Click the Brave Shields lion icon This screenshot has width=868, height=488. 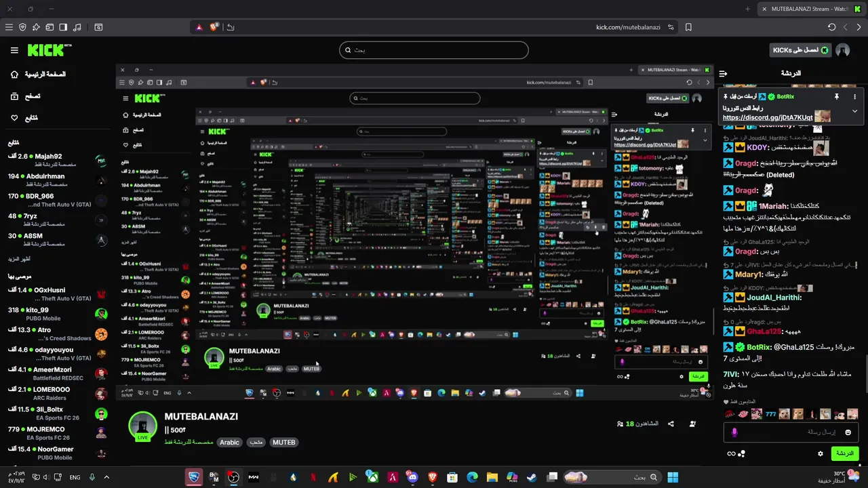click(214, 27)
